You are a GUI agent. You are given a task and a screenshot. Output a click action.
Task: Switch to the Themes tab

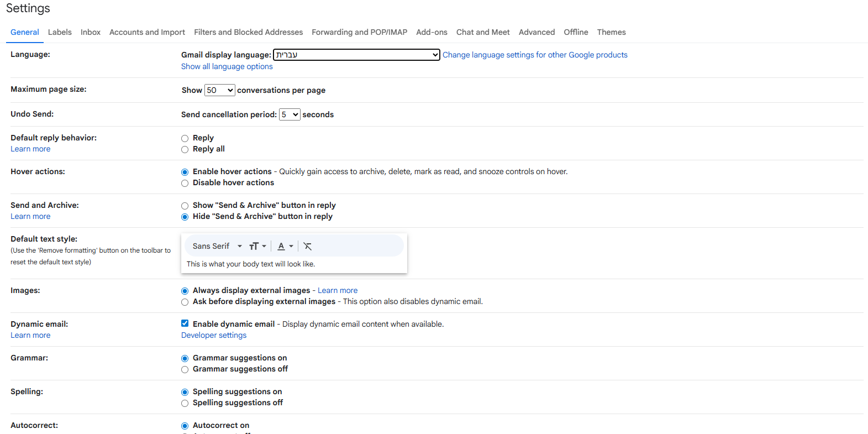tap(611, 32)
